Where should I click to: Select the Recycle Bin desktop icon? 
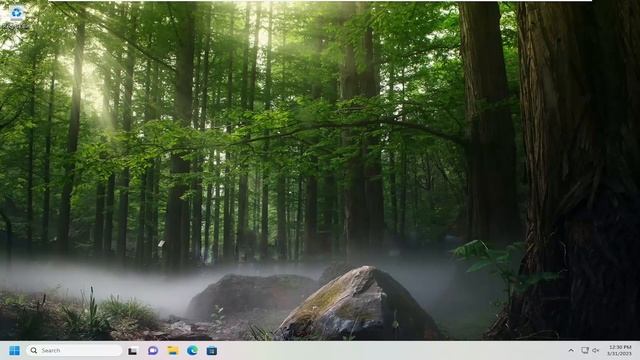coord(16,18)
